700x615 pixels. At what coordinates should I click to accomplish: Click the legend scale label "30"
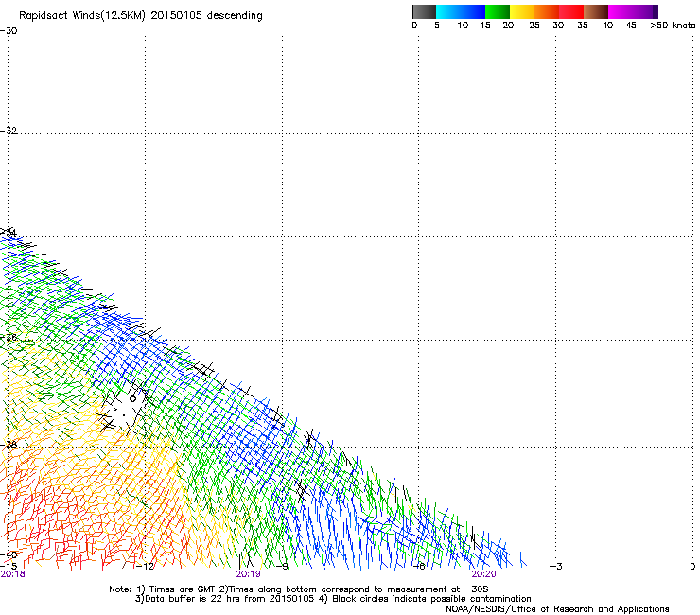coord(558,26)
